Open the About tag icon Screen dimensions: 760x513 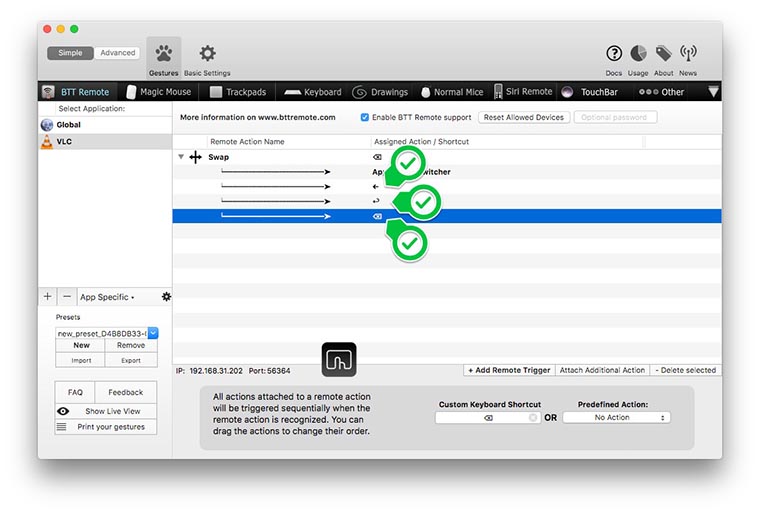pyautogui.click(x=664, y=58)
